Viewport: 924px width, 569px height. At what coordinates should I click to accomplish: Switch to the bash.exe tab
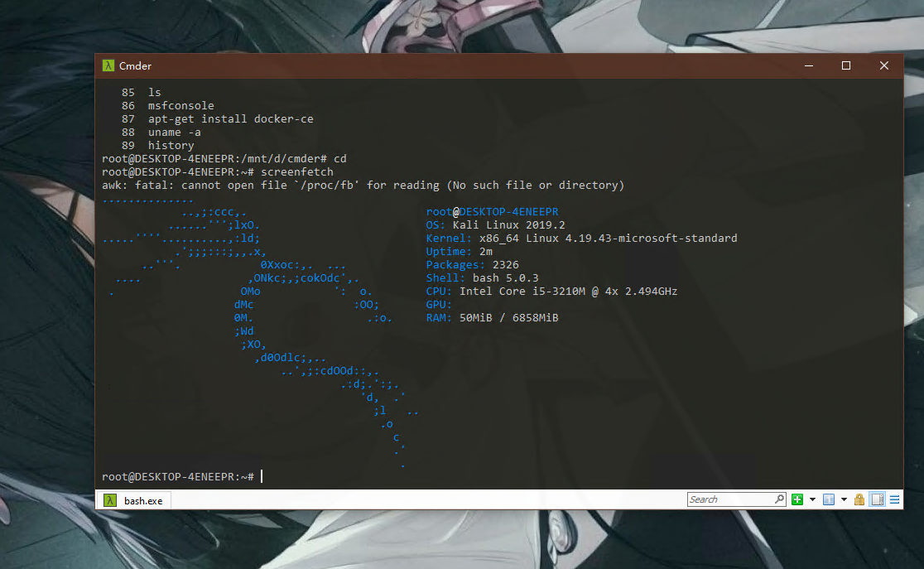139,499
